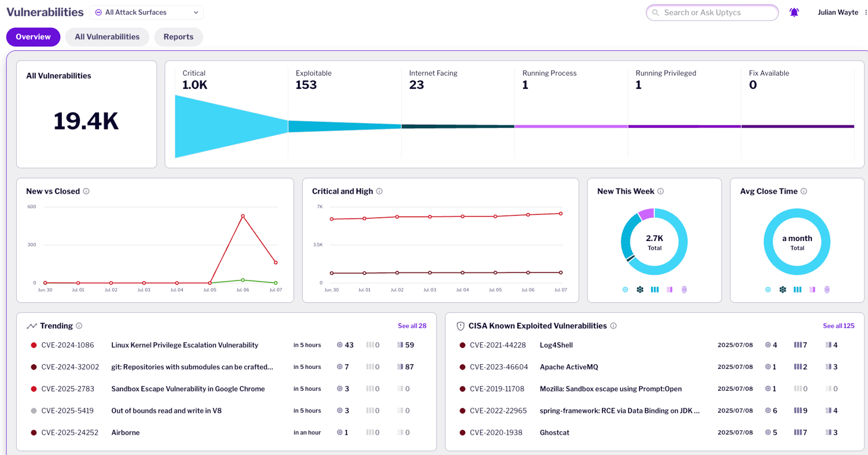The height and width of the screenshot is (455, 868).
Task: Toggle three-bars legend icon under New This Week
Action: coord(654,290)
